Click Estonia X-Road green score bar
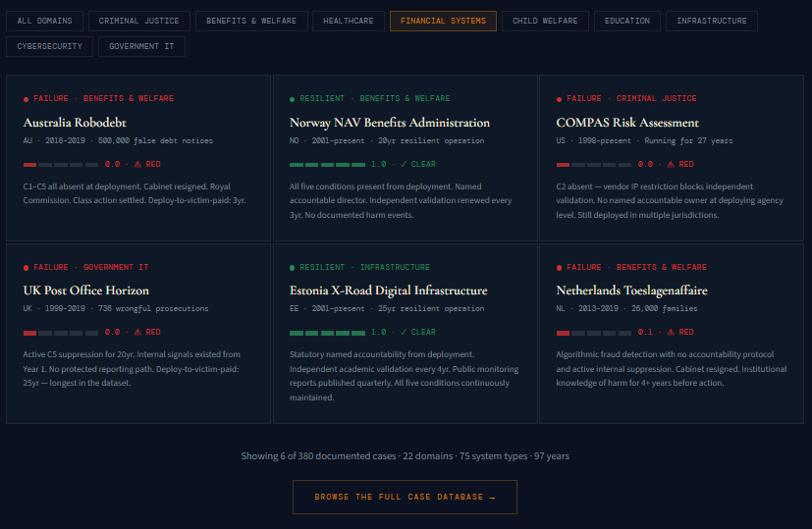Screen dimensions: 812x529 pyautogui.click(x=327, y=333)
